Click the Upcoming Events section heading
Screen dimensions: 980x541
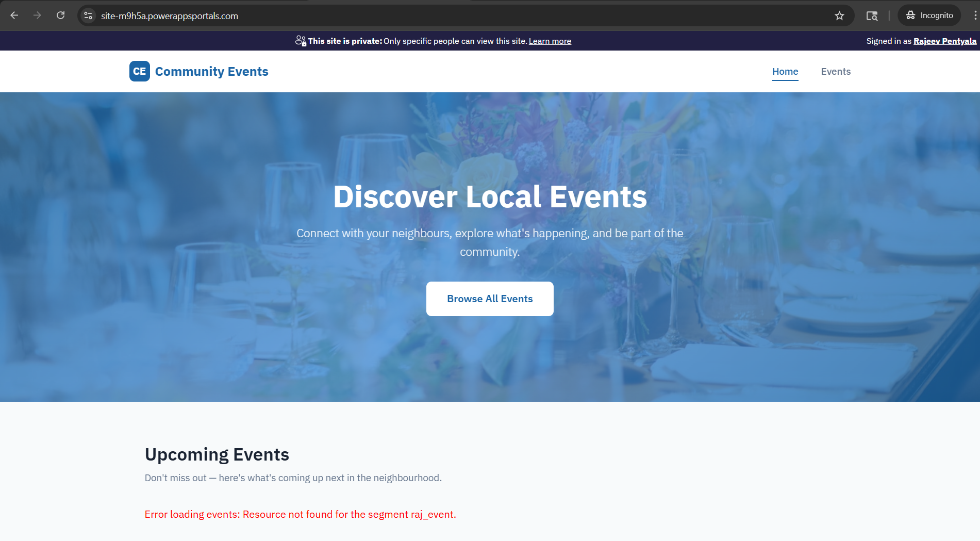point(217,454)
